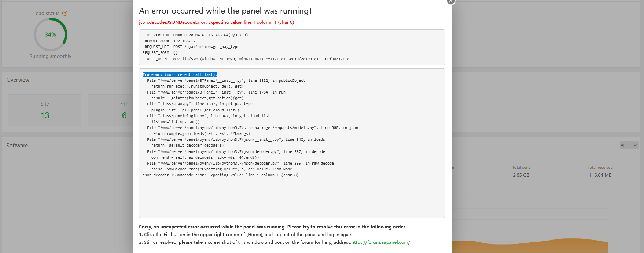Click the 34% load status gauge
The image size is (644, 253).
click(51, 34)
